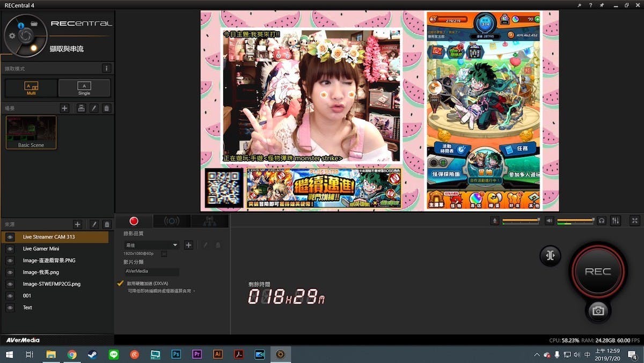Image resolution: width=644 pixels, height=363 pixels.
Task: Toggle hardware acceleration DXVA checkbox
Action: click(x=120, y=283)
